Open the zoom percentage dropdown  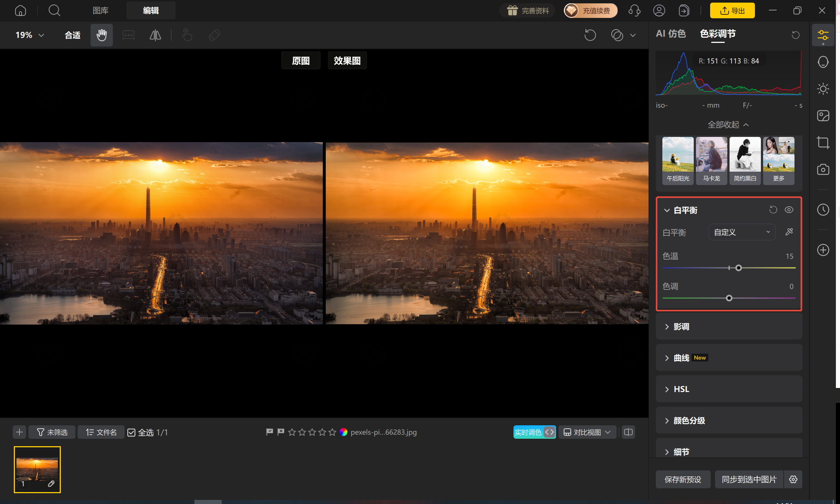click(30, 35)
